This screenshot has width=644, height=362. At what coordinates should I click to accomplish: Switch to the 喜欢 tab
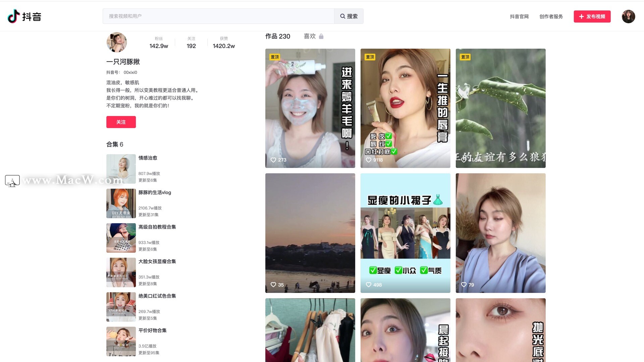pos(309,36)
